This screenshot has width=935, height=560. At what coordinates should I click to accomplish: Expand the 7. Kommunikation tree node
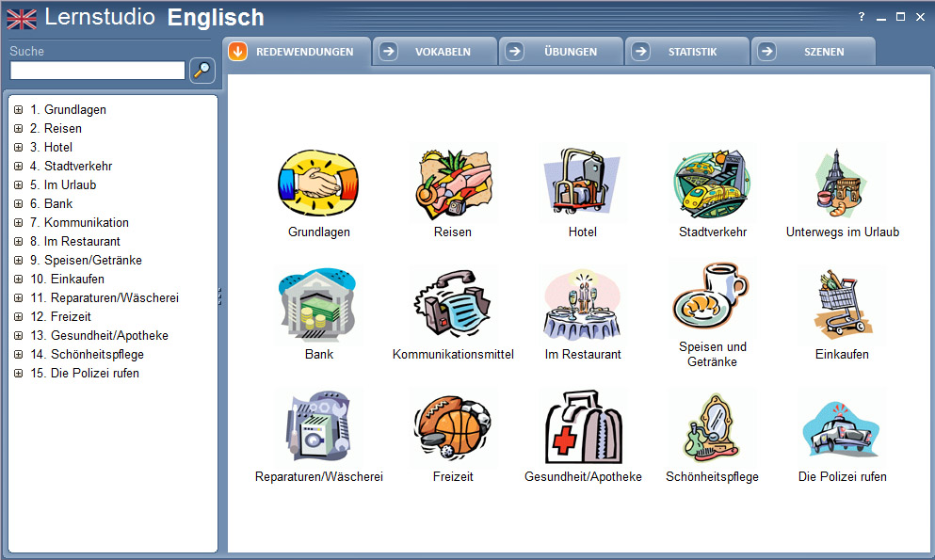point(19,223)
